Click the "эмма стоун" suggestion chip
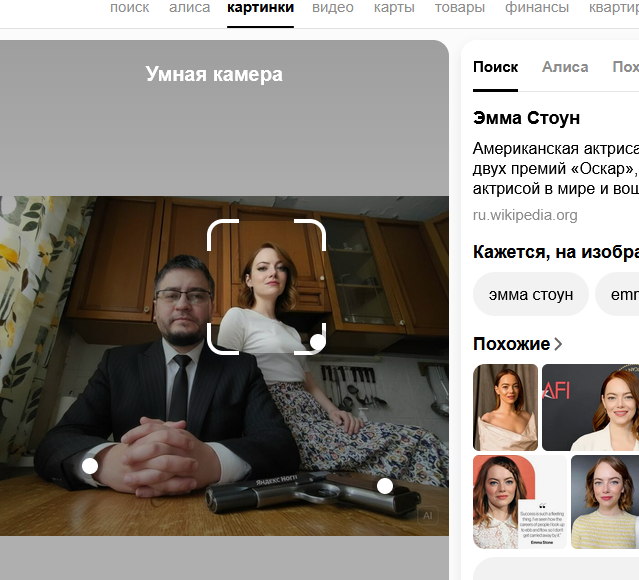 [531, 295]
